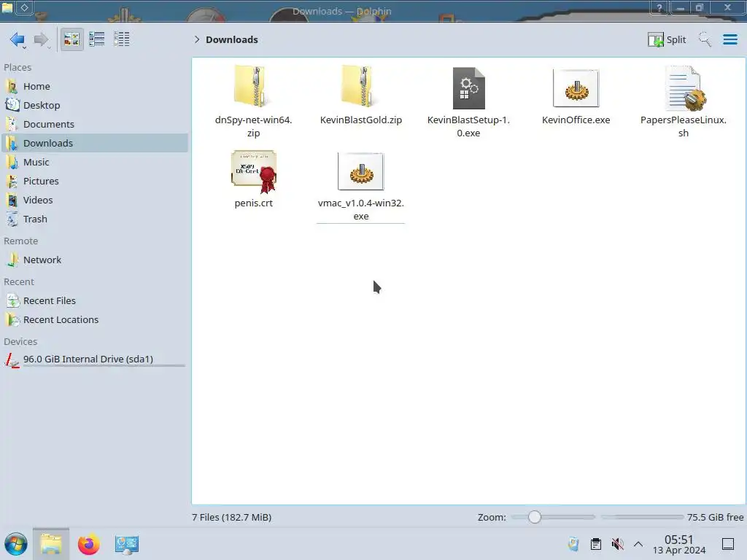
Task: Click the muted volume tray icon
Action: click(617, 544)
